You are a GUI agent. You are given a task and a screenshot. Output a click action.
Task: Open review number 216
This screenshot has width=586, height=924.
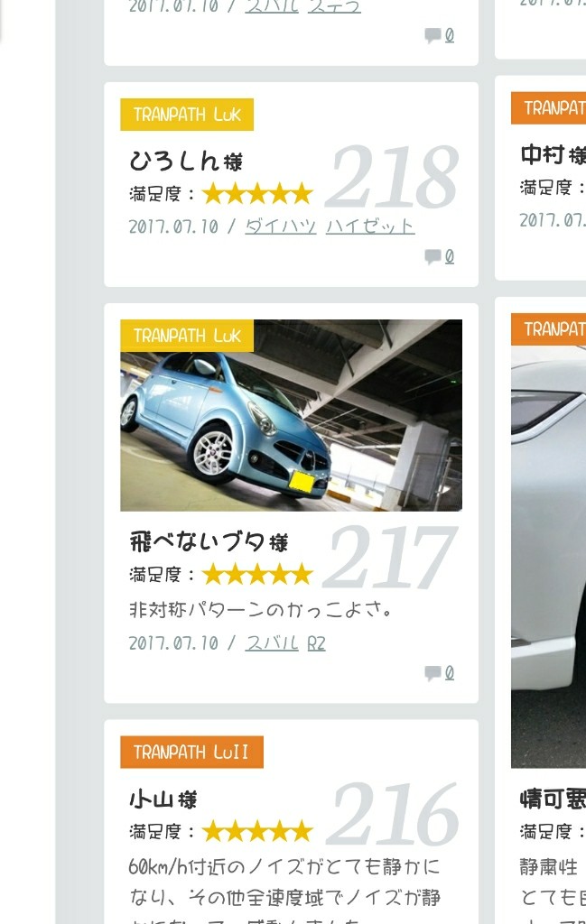(393, 815)
